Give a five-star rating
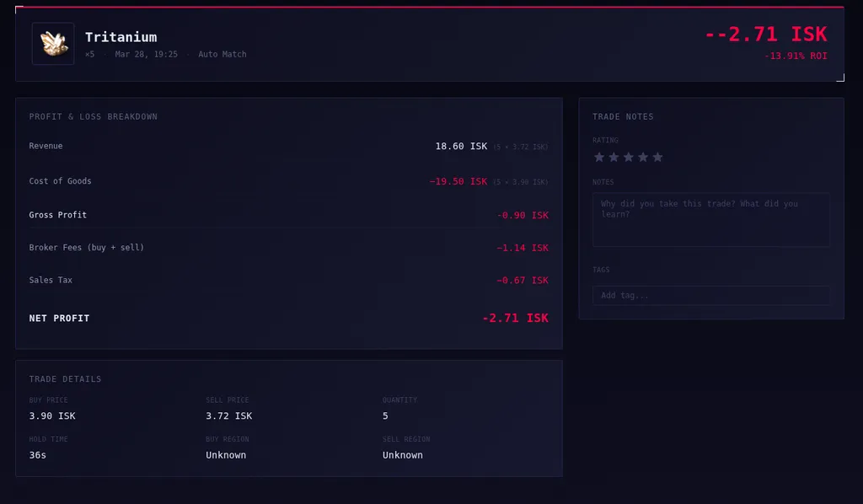The image size is (863, 504). [658, 158]
